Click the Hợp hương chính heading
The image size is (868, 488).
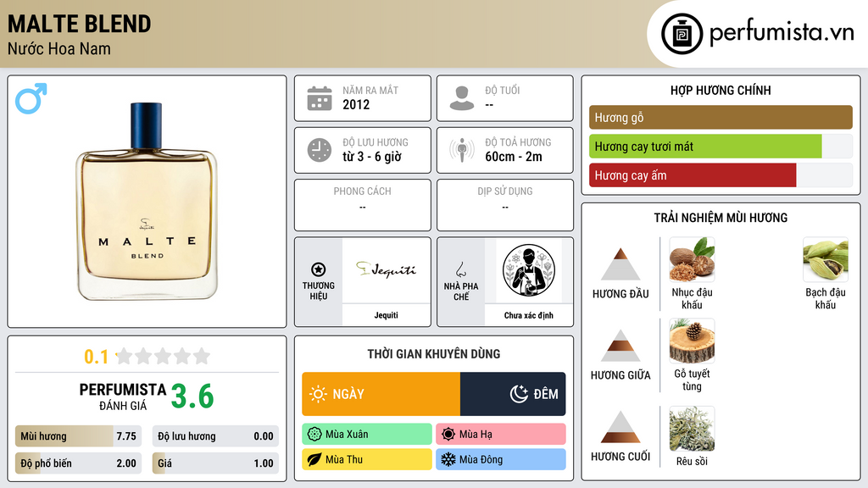(x=721, y=90)
